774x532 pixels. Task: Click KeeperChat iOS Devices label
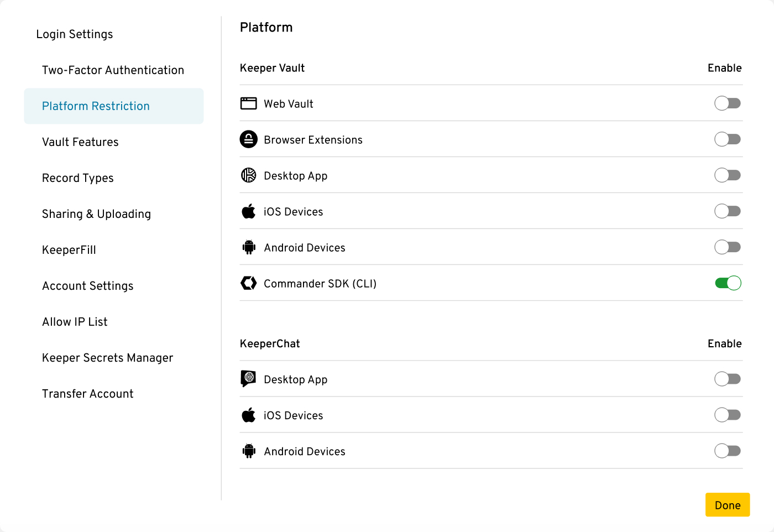293,415
